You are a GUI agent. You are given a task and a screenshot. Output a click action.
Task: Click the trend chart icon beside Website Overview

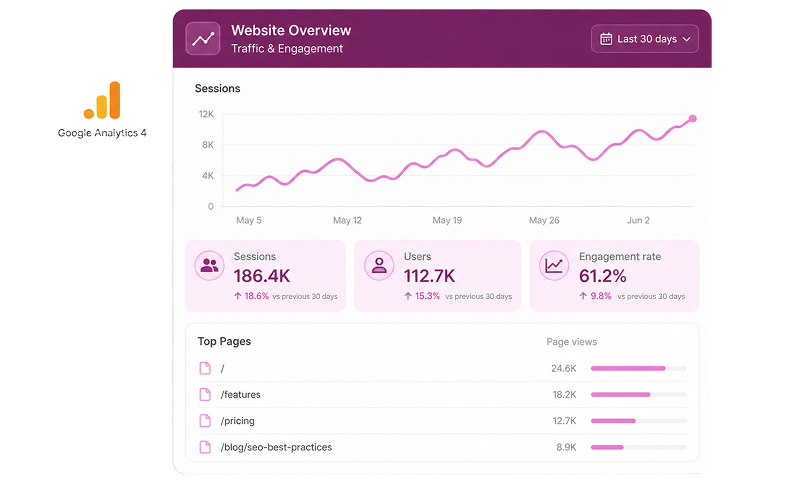click(x=203, y=38)
